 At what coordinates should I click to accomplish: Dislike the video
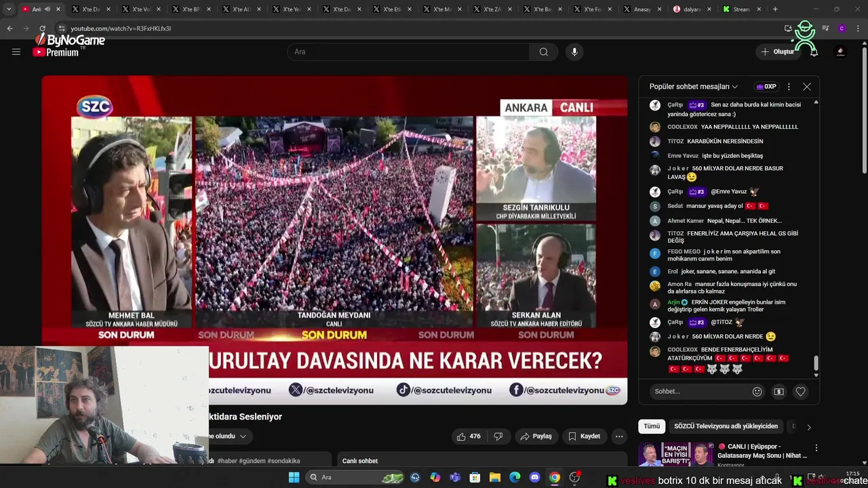click(498, 436)
